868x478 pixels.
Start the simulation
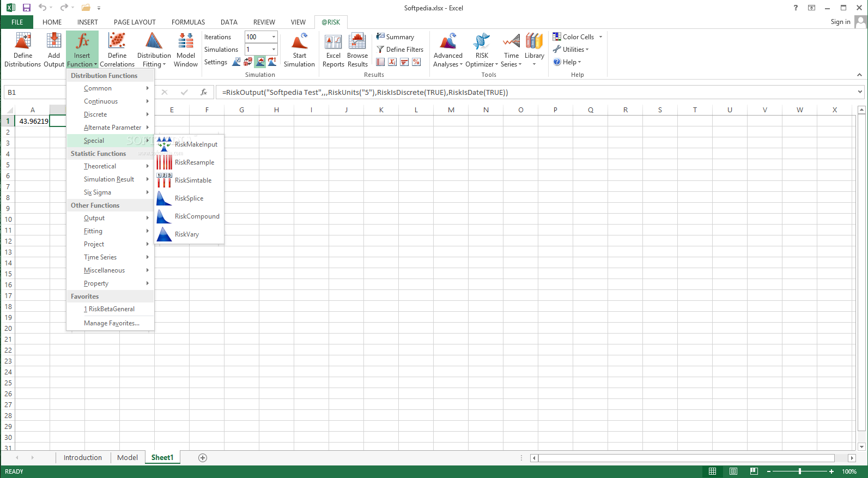pyautogui.click(x=299, y=50)
